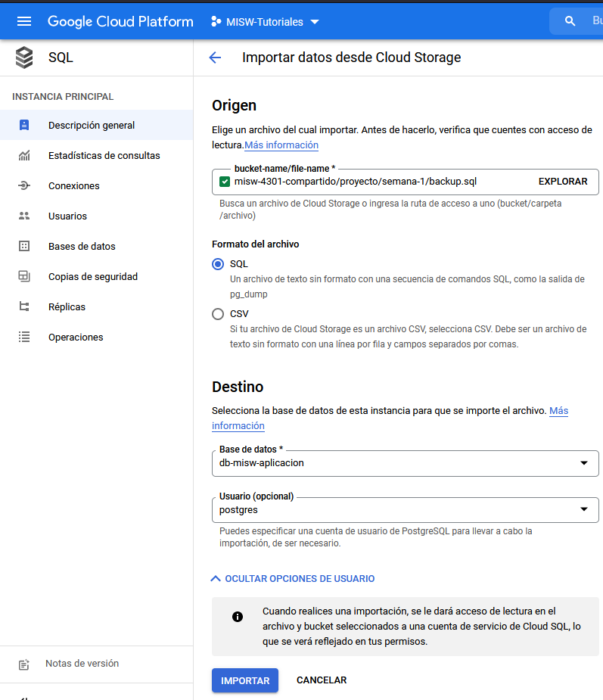Open Notas de versión link
This screenshot has width=603, height=700.
82,664
